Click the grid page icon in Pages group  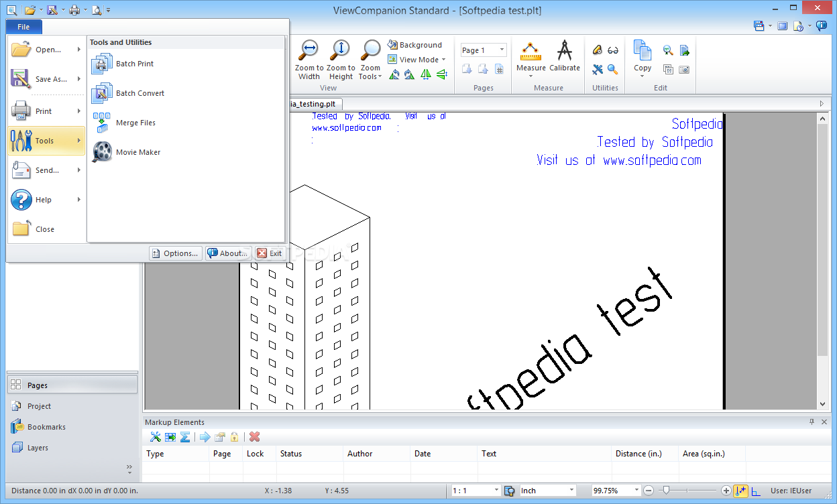(499, 69)
